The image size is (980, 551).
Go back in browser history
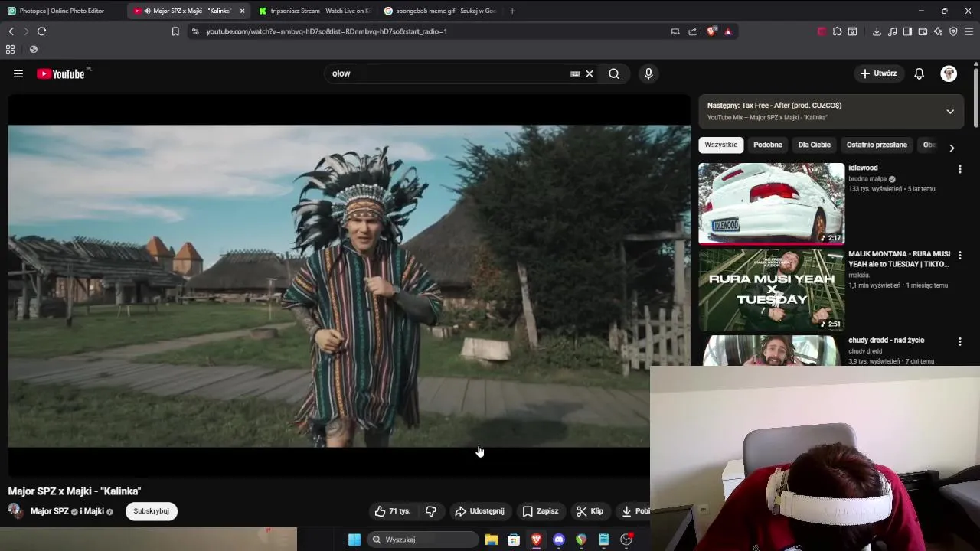tap(11, 31)
